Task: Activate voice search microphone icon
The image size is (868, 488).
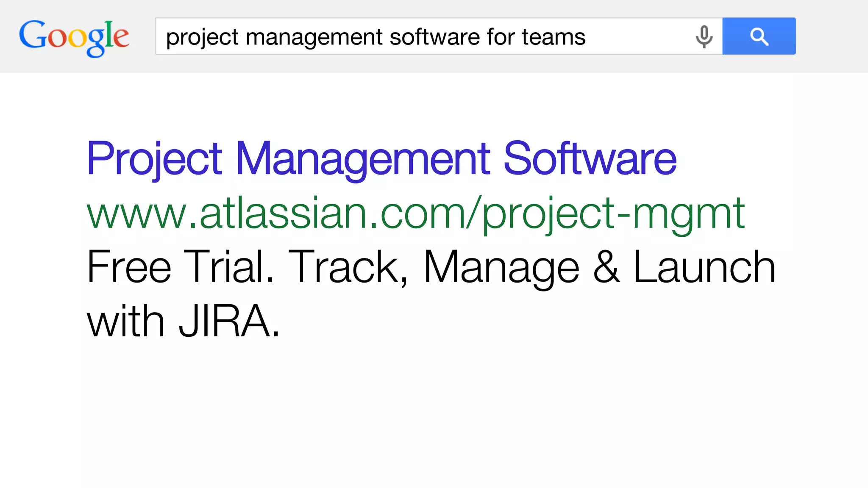Action: 704,36
